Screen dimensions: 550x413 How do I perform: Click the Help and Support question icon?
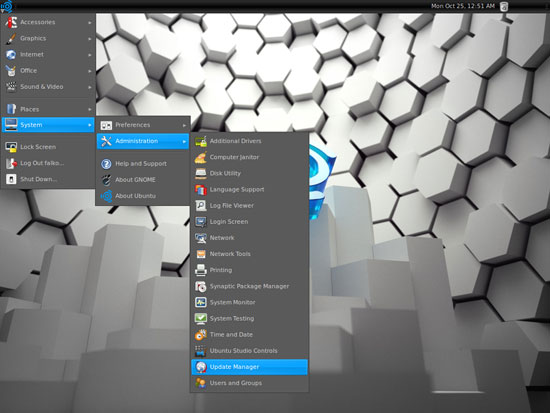tap(106, 164)
